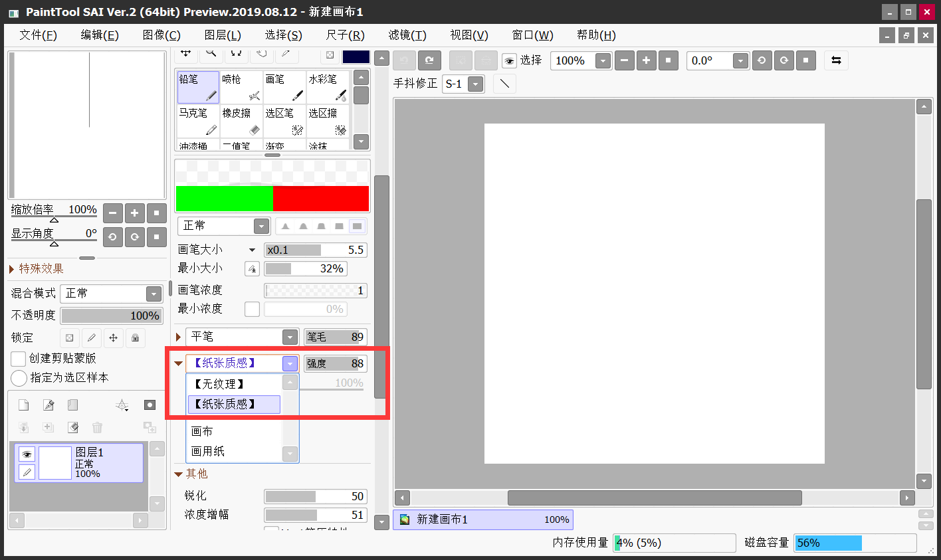Adjust the 画笔大小 x0.1 size slider
The image size is (941, 560).
tap(315, 250)
